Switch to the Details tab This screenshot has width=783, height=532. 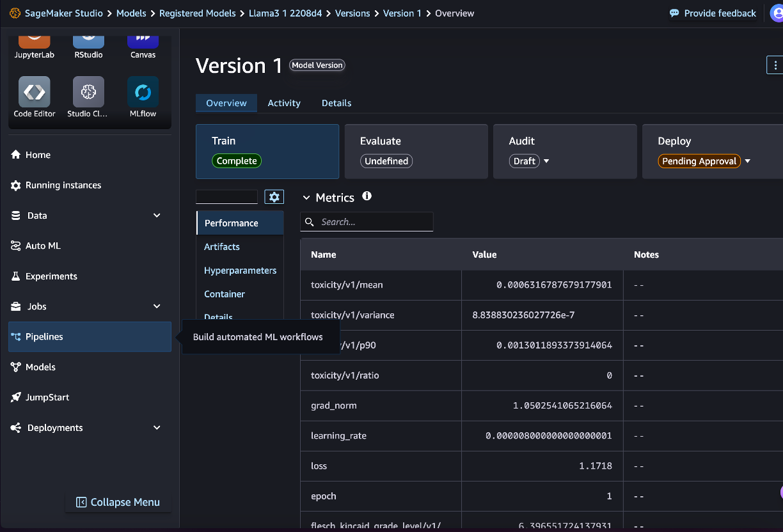[336, 103]
